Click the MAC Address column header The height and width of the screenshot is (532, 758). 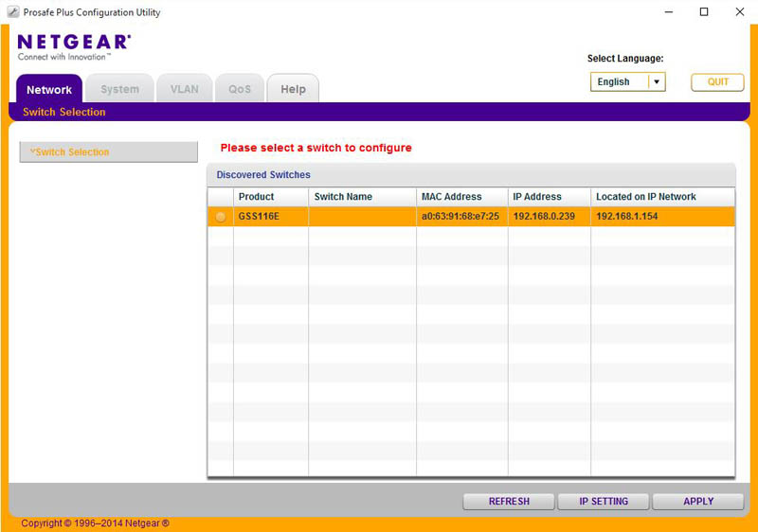[462, 197]
